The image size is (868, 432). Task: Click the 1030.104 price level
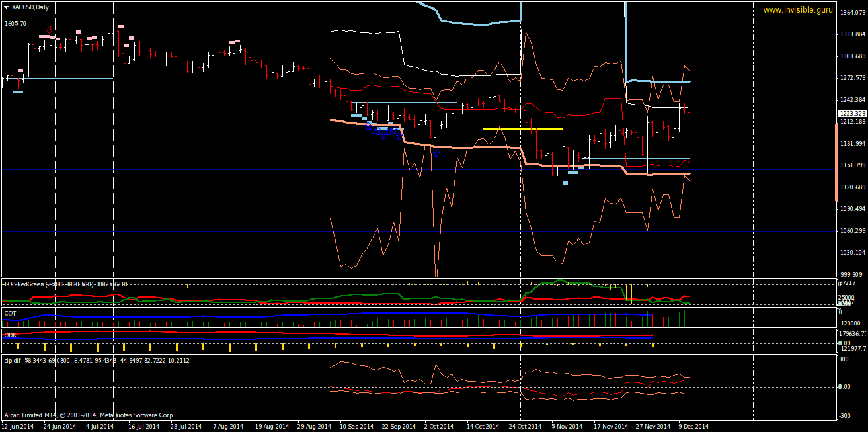pyautogui.click(x=853, y=253)
